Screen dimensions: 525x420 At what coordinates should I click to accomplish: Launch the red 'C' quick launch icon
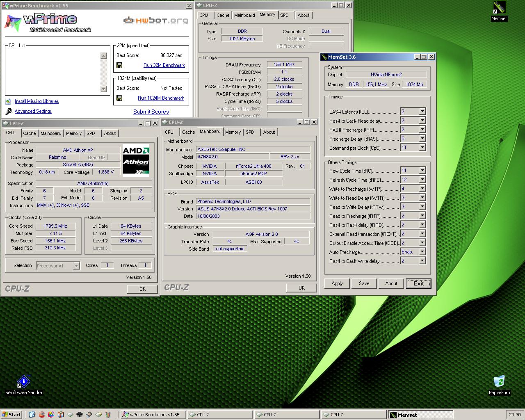[41, 415]
